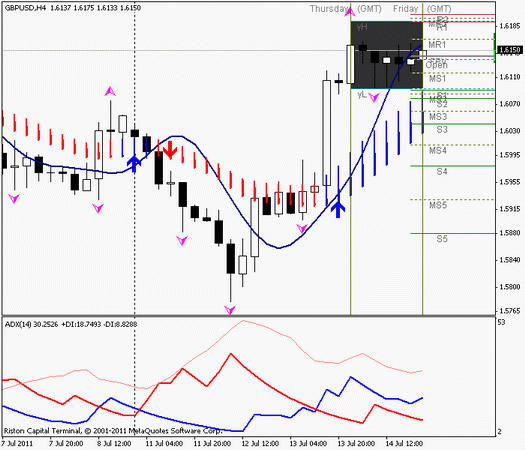Image resolution: width=525 pixels, height=450 pixels.
Task: Click the S5 support label
Action: [x=442, y=239]
